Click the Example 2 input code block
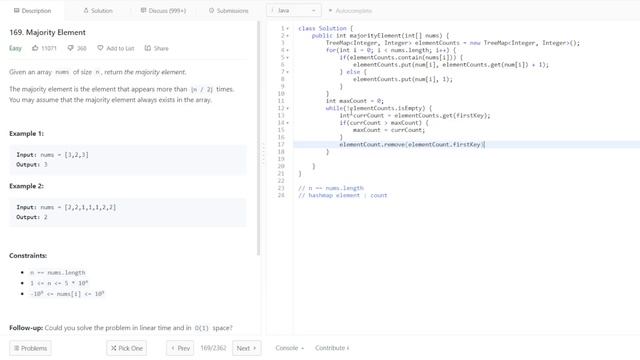Screen dimensions: 640x360 point(128,212)
